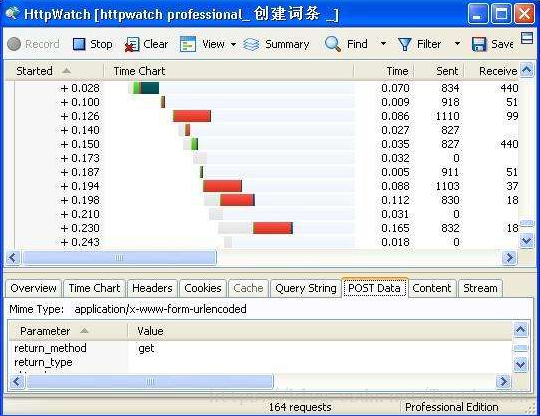Screen dimensions: 540x416
Task: Click the HttpWatch title bar app icon
Action: pos(12,14)
